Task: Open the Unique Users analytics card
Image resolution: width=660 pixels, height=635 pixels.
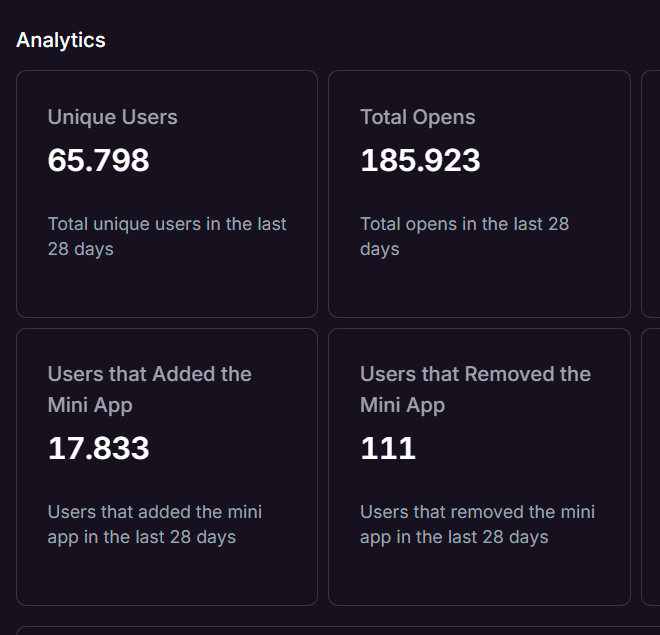Action: pyautogui.click(x=167, y=194)
